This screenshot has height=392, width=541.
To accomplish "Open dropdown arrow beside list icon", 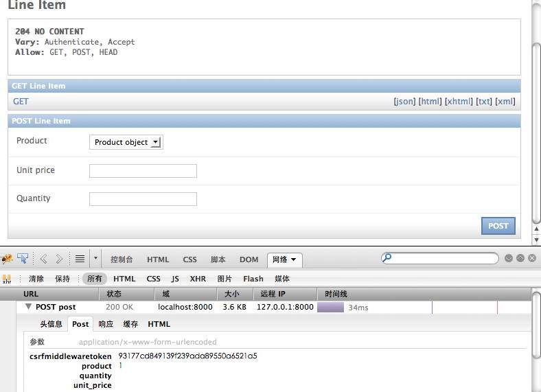I will (x=95, y=258).
